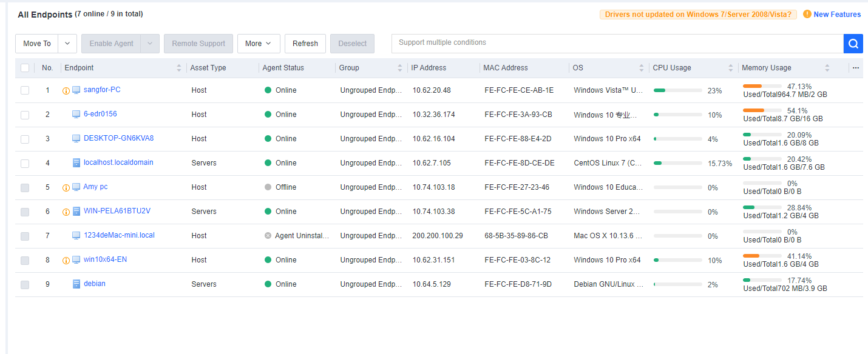Click the monitor icon next to DESKTOP-GN6KVA8
Viewport: 868px width, 354px height.
point(76,138)
